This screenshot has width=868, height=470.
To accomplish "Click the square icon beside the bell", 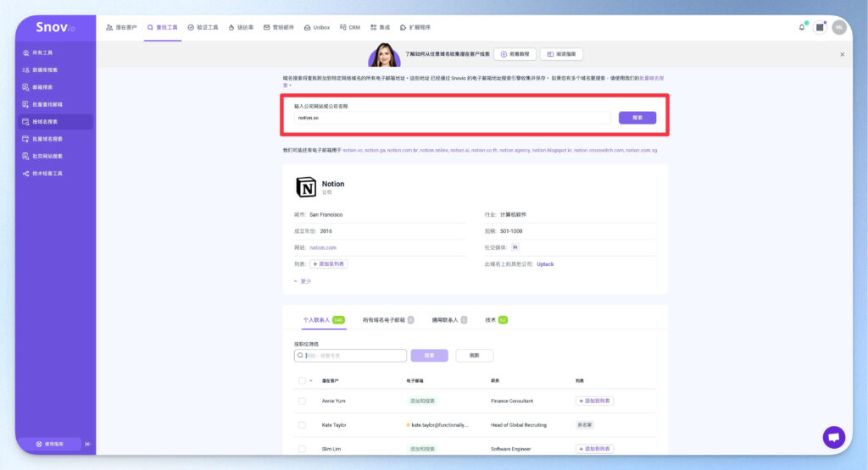I will (x=820, y=27).
